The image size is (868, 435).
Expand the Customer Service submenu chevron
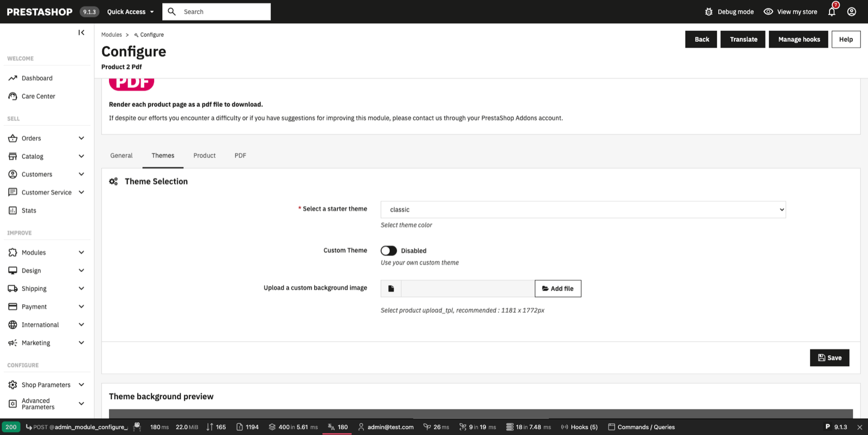click(x=81, y=193)
